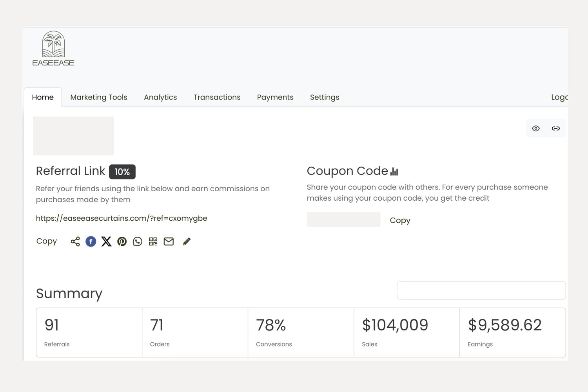Share referral link by email
588x392 pixels.
[169, 241]
